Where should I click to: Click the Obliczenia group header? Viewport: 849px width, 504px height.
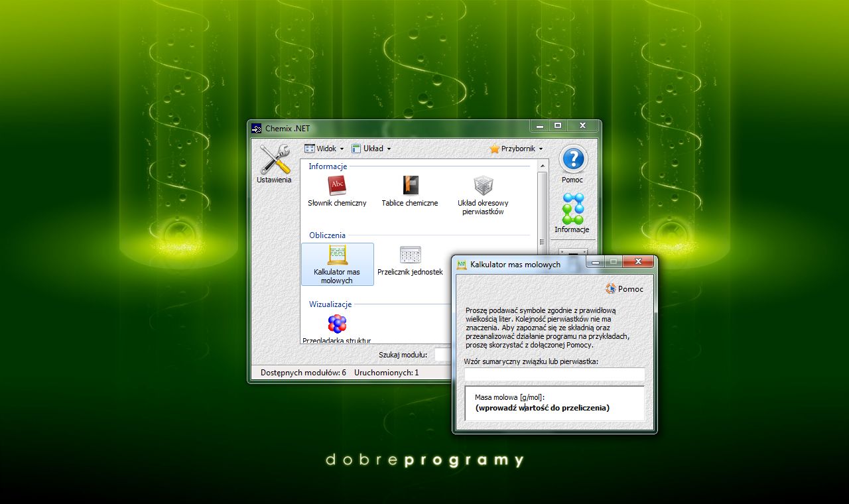tap(327, 235)
